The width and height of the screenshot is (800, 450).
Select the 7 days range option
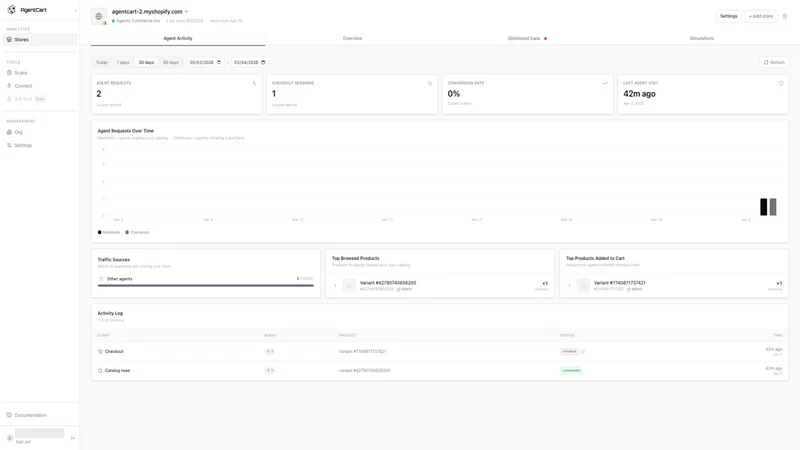[123, 62]
